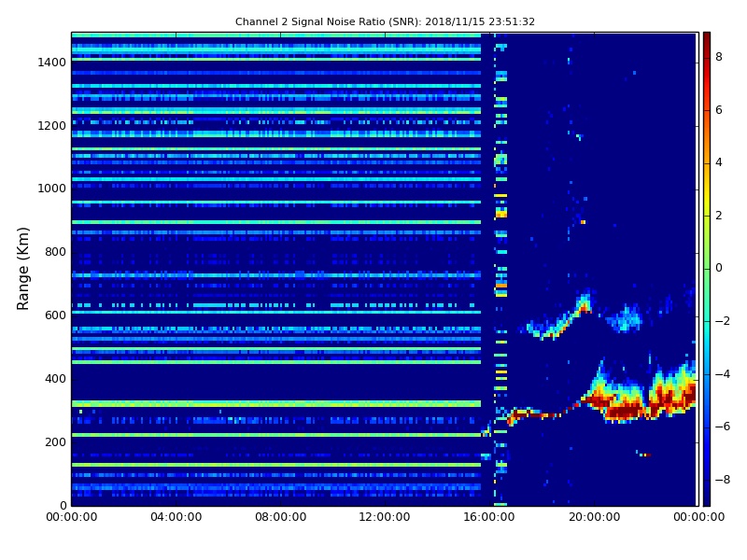Click the 20:00:00 time tick label

[594, 517]
